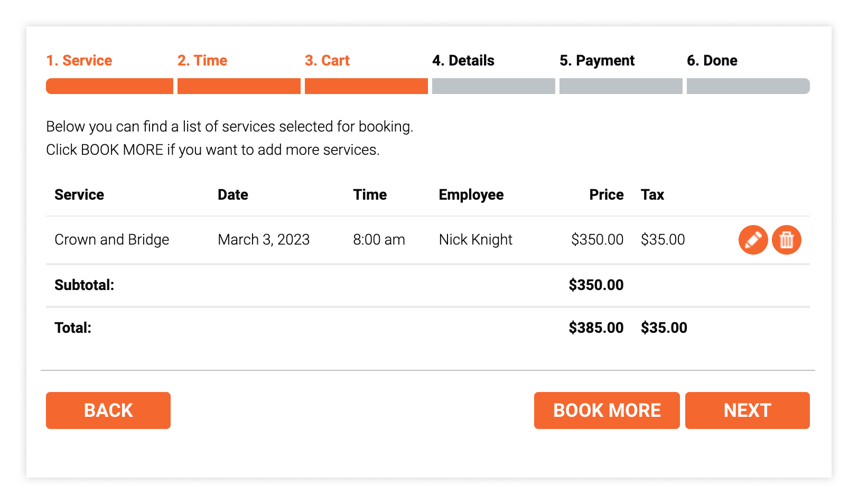Go to the 2. Time step label
This screenshot has width=858, height=504.
(x=202, y=61)
